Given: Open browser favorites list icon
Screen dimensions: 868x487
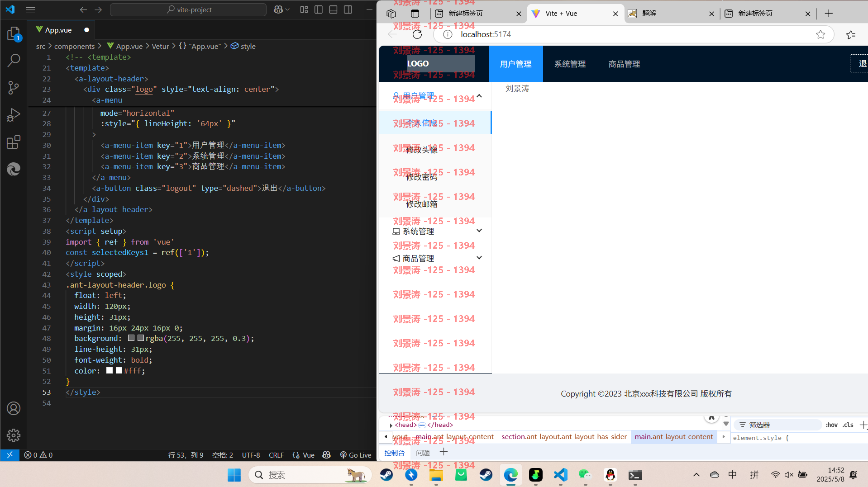Looking at the screenshot, I should (x=851, y=34).
